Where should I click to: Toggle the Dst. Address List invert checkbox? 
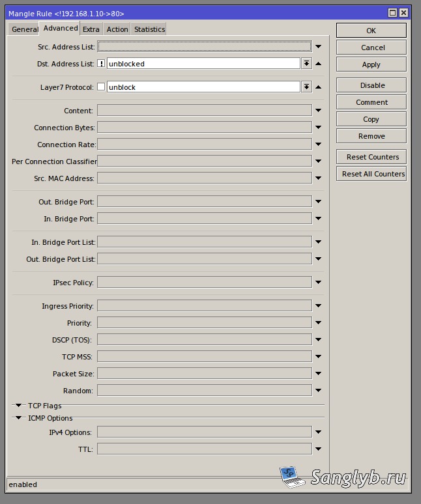click(x=101, y=63)
